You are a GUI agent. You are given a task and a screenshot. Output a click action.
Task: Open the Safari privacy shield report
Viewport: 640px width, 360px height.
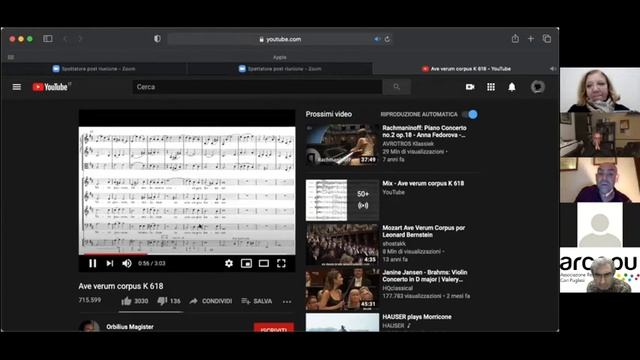(x=157, y=39)
